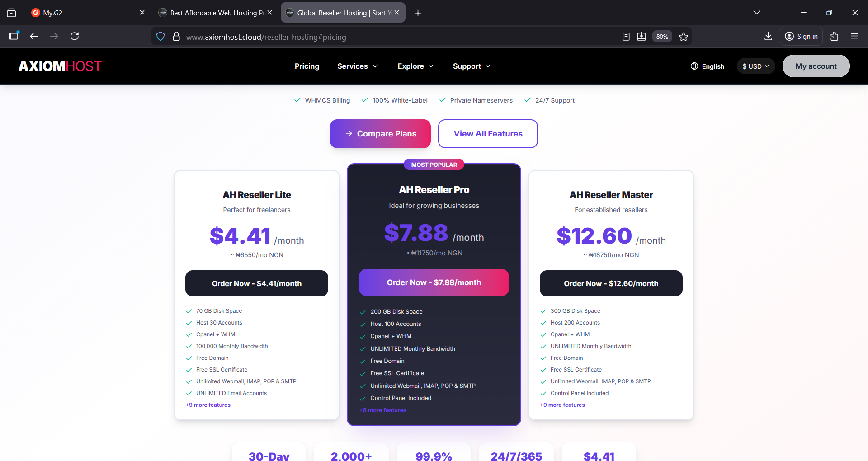Viewport: 868px width, 461px height.
Task: Open tracking protection shield icon
Action: click(x=160, y=37)
